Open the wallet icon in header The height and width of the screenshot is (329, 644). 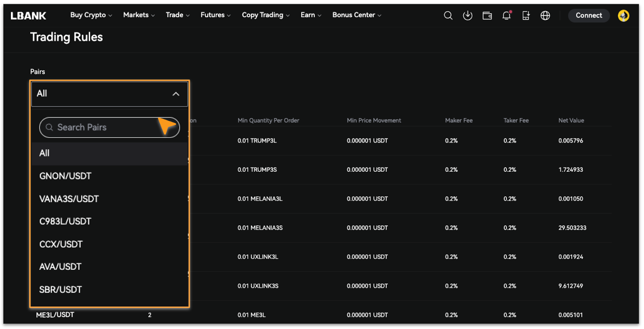487,16
